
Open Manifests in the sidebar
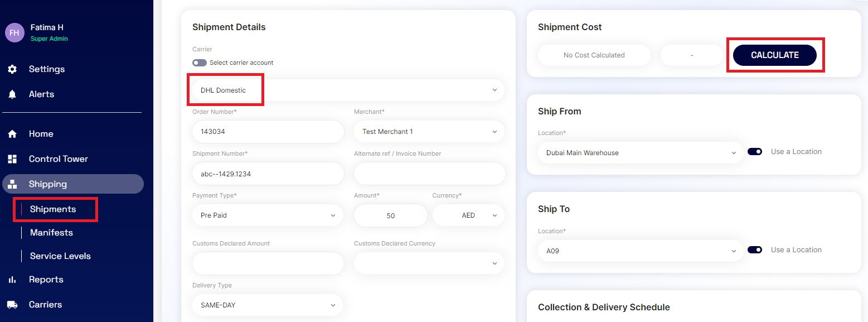(x=51, y=233)
